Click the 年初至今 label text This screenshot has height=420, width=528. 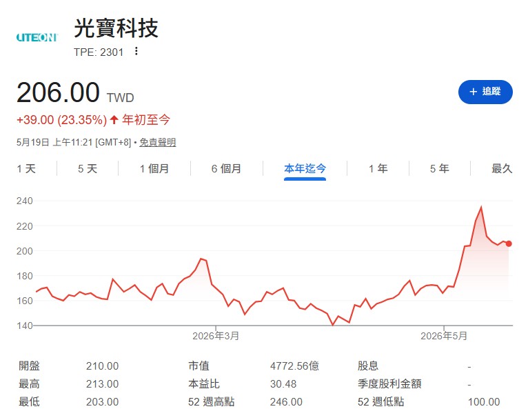pyautogui.click(x=146, y=119)
